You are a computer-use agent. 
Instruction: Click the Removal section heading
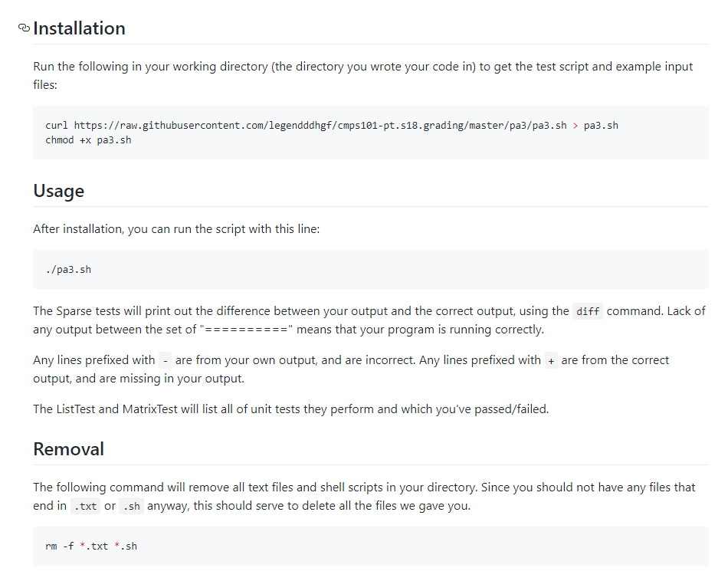[68, 449]
